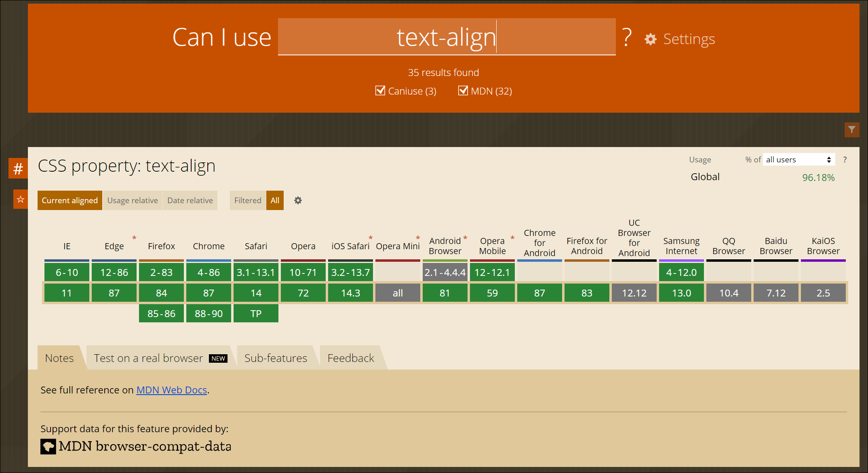Viewport: 868px width, 473px height.
Task: Star this feature as favorite
Action: [x=21, y=200]
